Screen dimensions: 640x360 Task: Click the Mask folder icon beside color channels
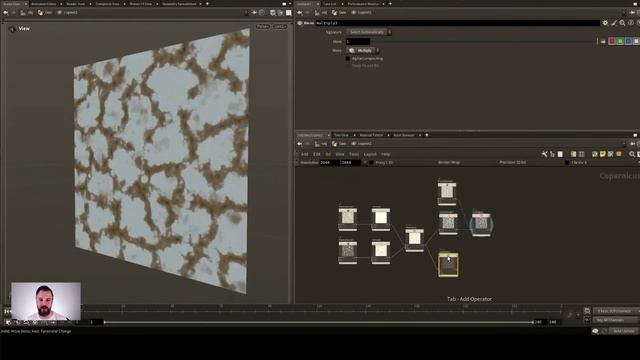click(603, 41)
